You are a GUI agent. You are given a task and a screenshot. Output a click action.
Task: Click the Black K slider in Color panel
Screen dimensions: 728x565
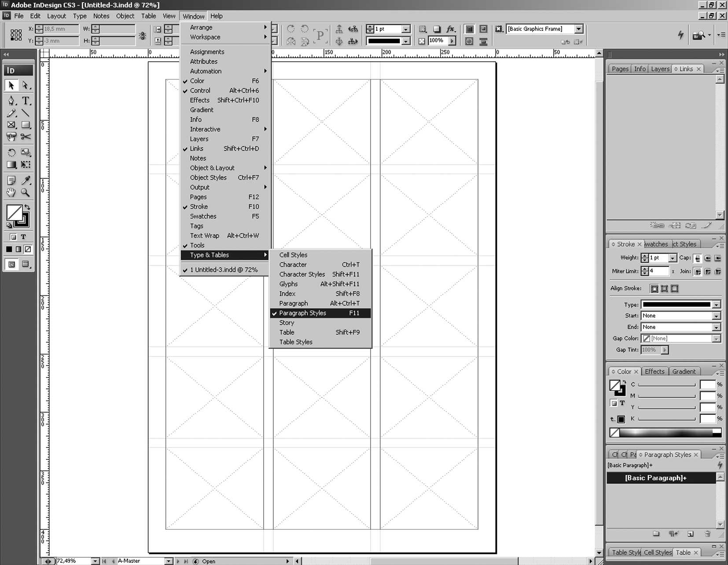coord(666,419)
